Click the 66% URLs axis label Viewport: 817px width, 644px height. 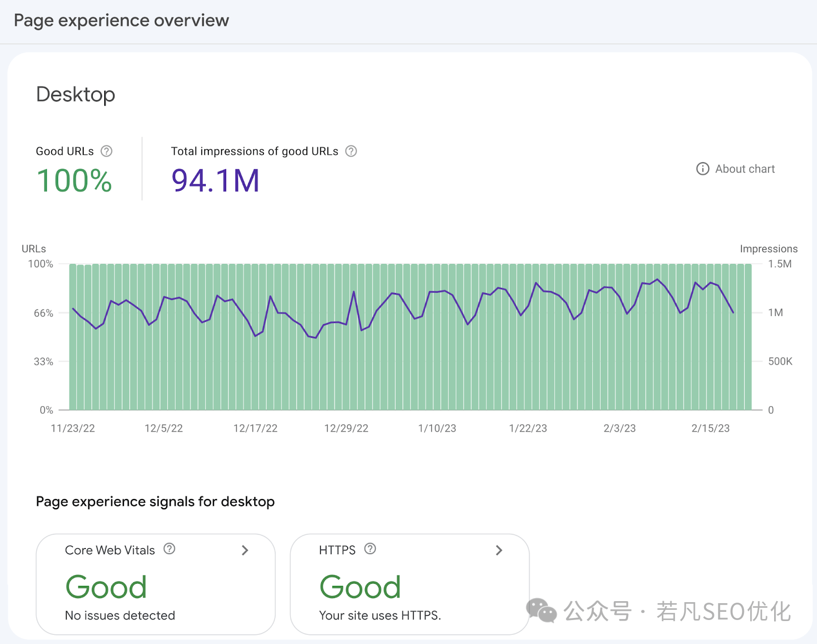[x=43, y=313]
